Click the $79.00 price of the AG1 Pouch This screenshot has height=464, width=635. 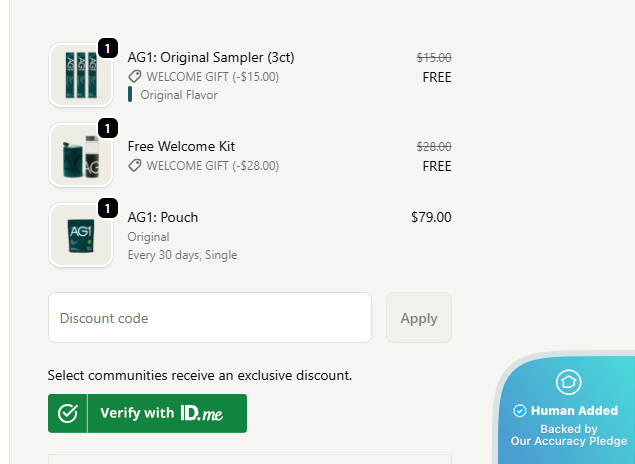(x=431, y=217)
